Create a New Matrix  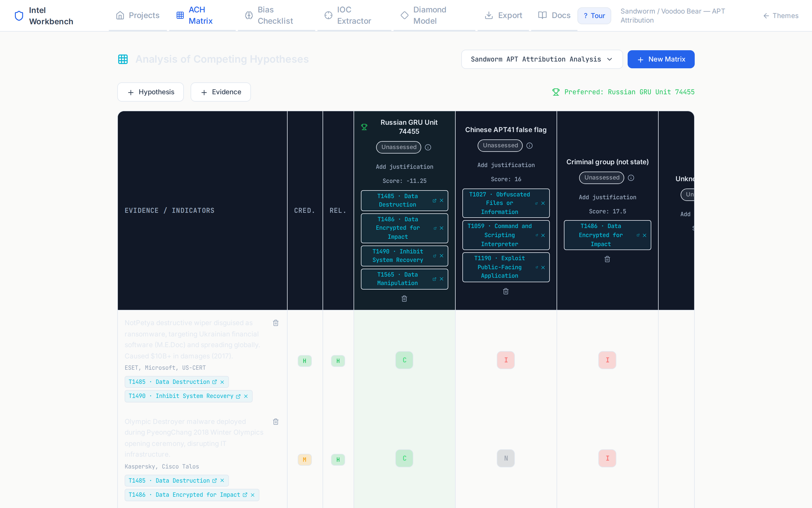click(x=661, y=60)
